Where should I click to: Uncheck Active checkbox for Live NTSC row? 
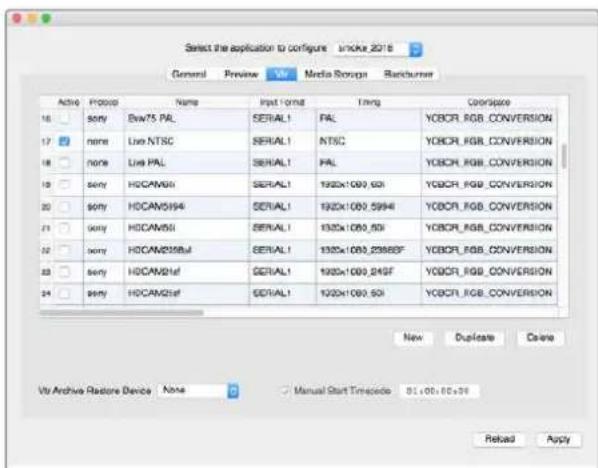coord(64,142)
